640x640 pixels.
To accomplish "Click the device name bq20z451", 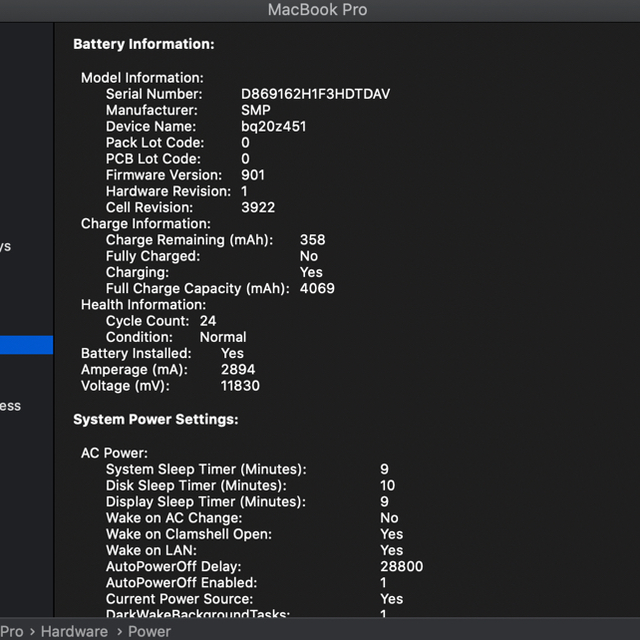I will (273, 127).
